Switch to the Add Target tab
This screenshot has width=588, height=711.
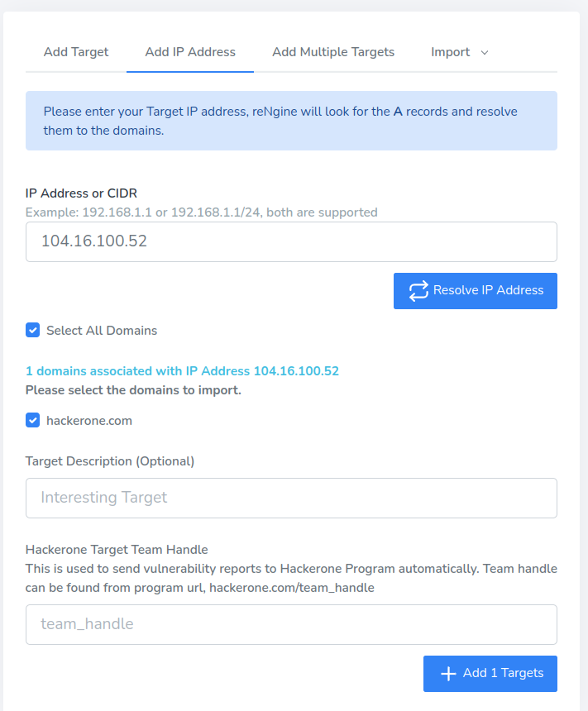tap(76, 52)
